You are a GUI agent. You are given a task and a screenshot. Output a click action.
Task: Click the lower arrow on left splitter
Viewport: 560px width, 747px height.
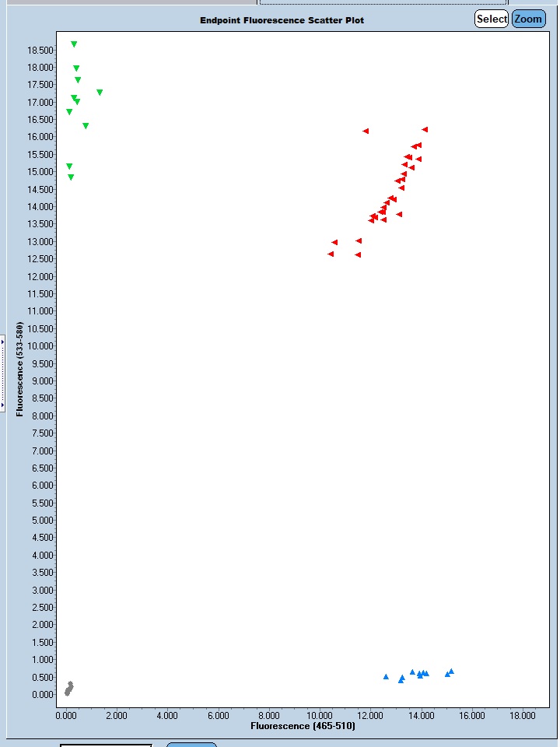pos(2,405)
